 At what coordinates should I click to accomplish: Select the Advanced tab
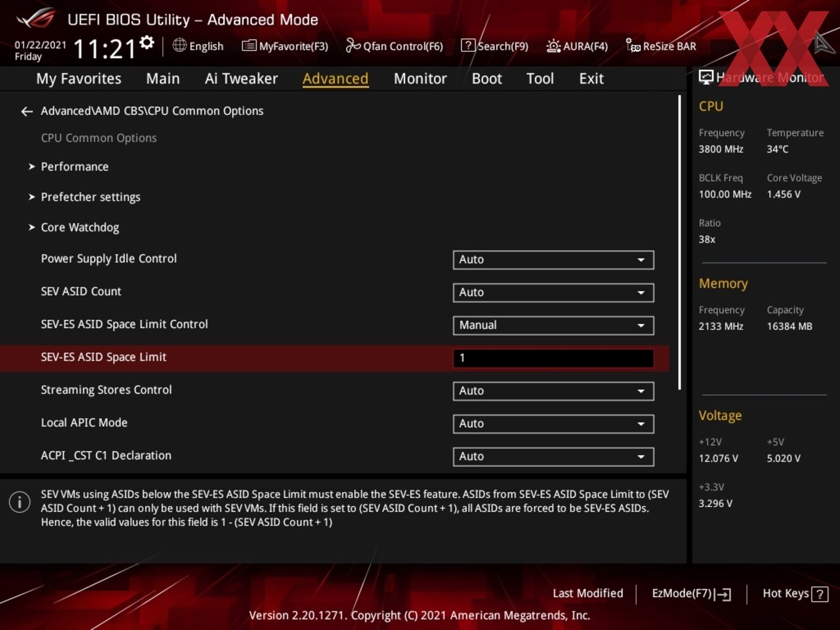pos(335,79)
